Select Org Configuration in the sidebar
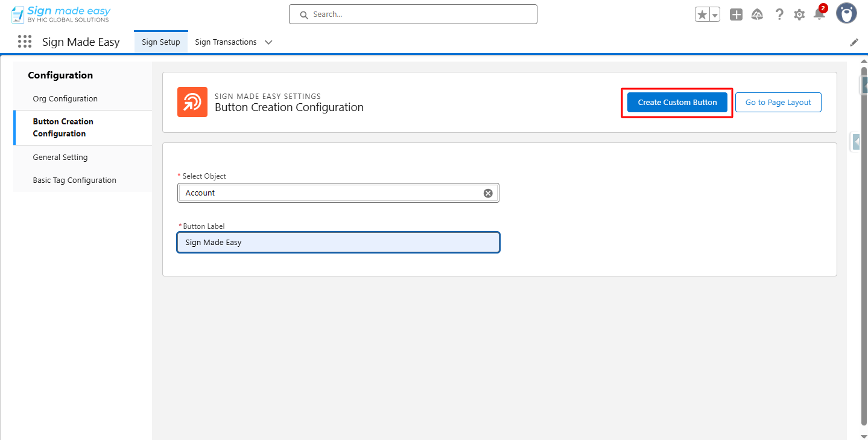This screenshot has height=440, width=868. (x=65, y=98)
